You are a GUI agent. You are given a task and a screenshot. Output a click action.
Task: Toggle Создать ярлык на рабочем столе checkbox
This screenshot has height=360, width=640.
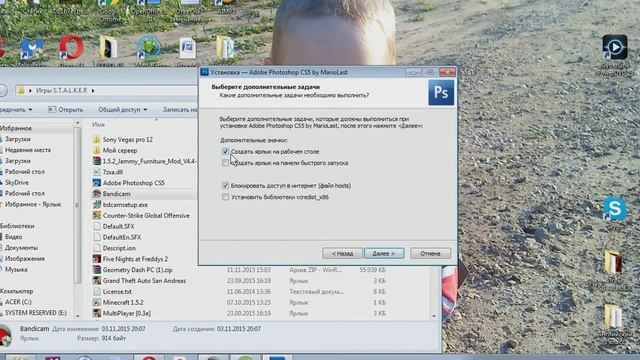pos(225,151)
